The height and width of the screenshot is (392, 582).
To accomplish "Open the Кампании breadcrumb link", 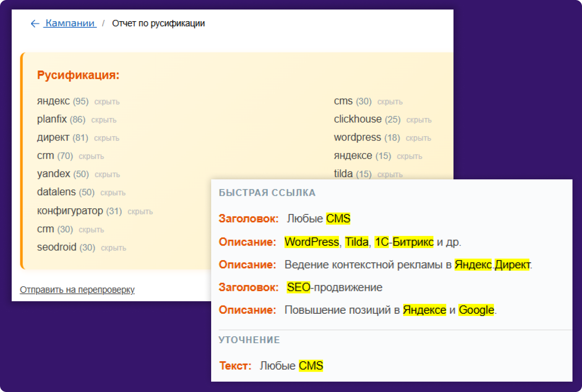I will 70,23.
